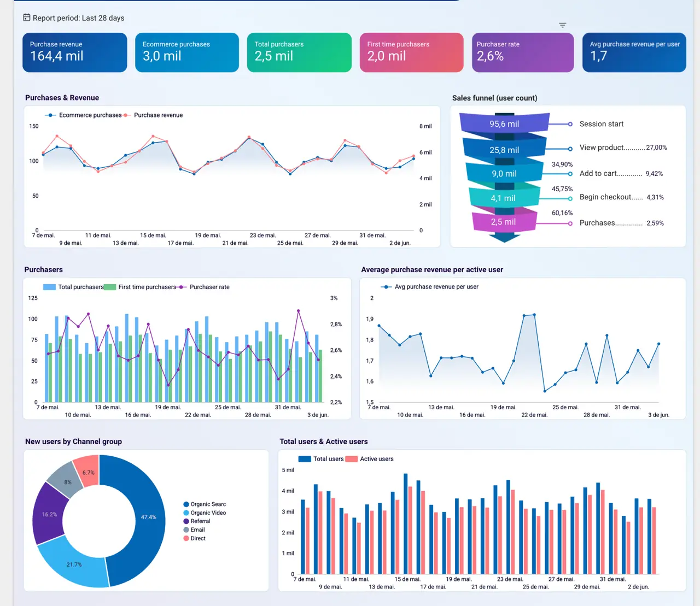Click the calendar icon beside Report period

pos(27,17)
